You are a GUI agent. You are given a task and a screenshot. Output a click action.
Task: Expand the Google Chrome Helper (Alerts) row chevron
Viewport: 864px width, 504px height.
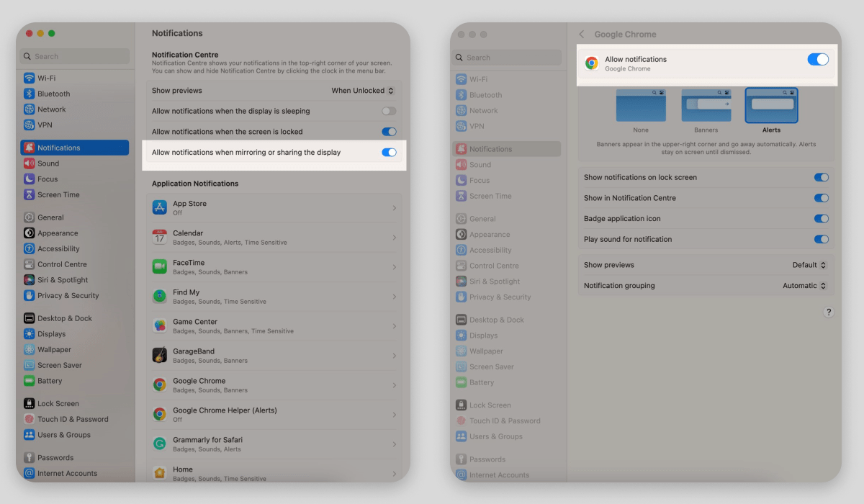pos(394,415)
